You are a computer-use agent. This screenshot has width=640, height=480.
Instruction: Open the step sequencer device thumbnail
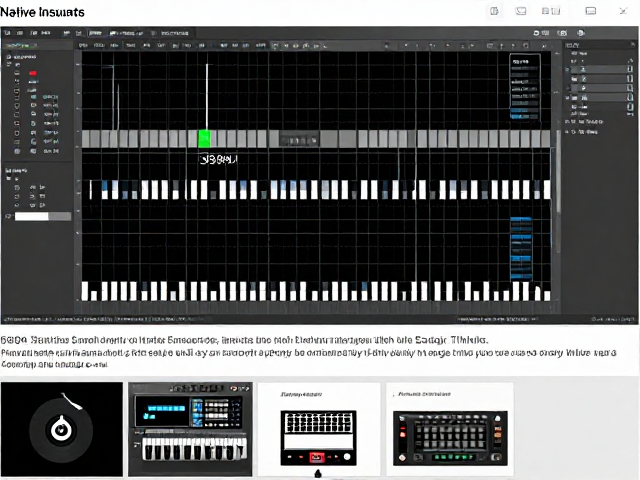click(x=319, y=429)
